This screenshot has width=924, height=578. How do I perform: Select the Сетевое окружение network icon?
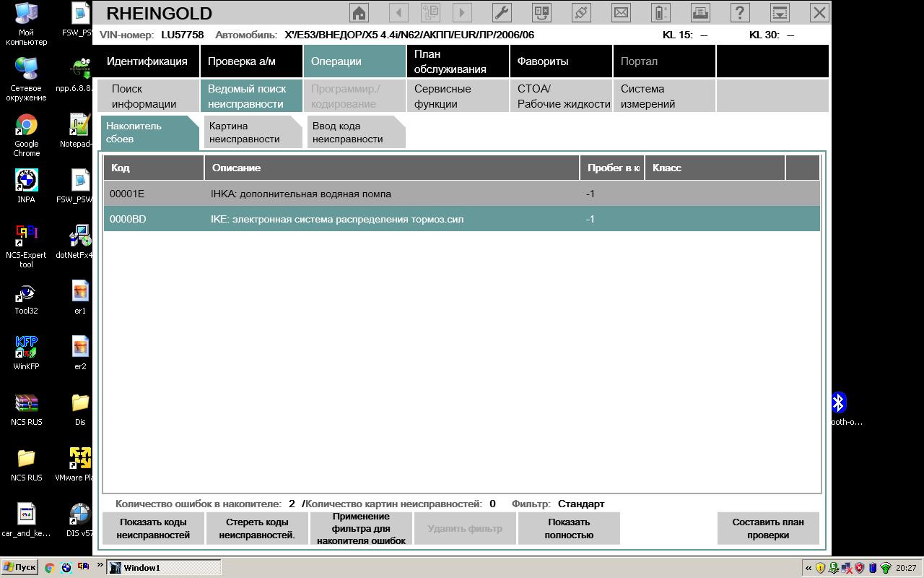[26, 80]
